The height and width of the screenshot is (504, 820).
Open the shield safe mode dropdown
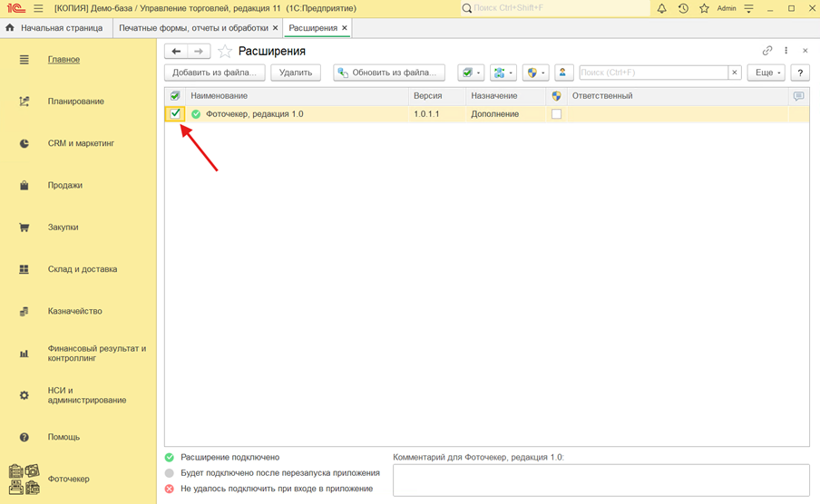(x=535, y=73)
